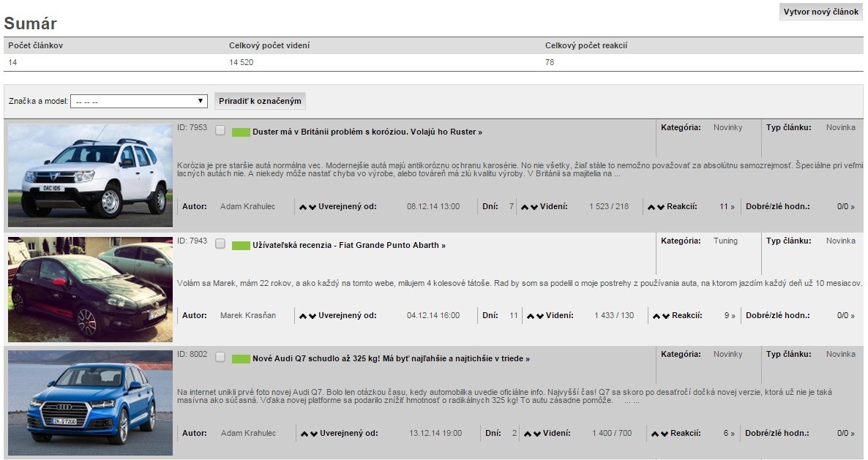Image resolution: width=868 pixels, height=460 pixels.
Task: Click the views count "1 433 / 130"
Action: click(614, 316)
